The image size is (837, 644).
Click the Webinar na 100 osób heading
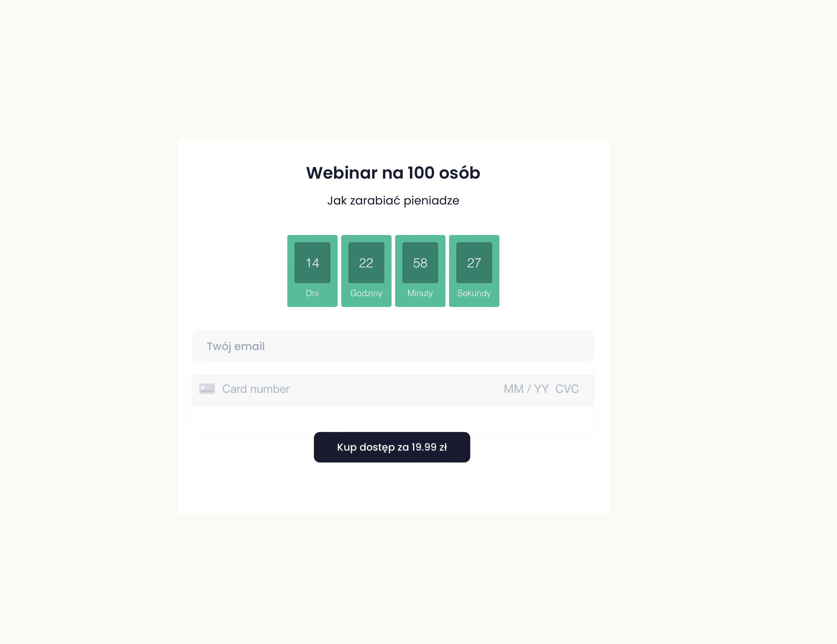(393, 173)
